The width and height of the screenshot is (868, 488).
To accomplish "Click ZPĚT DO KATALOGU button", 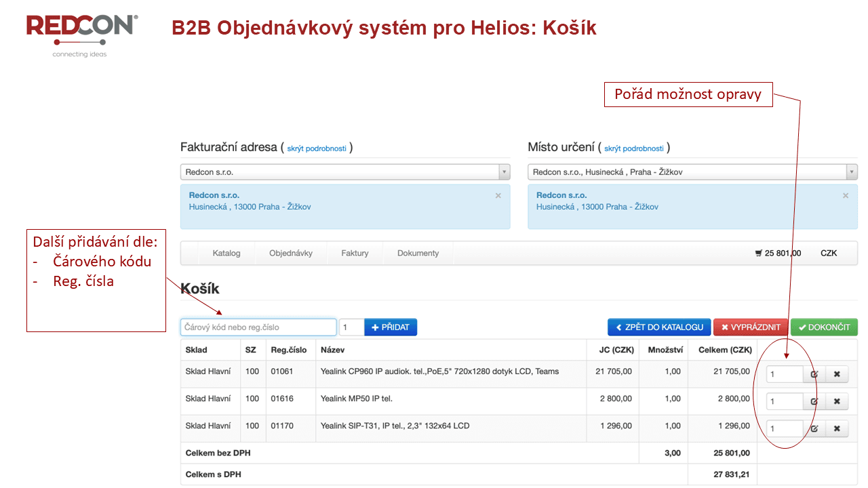I will coord(659,327).
